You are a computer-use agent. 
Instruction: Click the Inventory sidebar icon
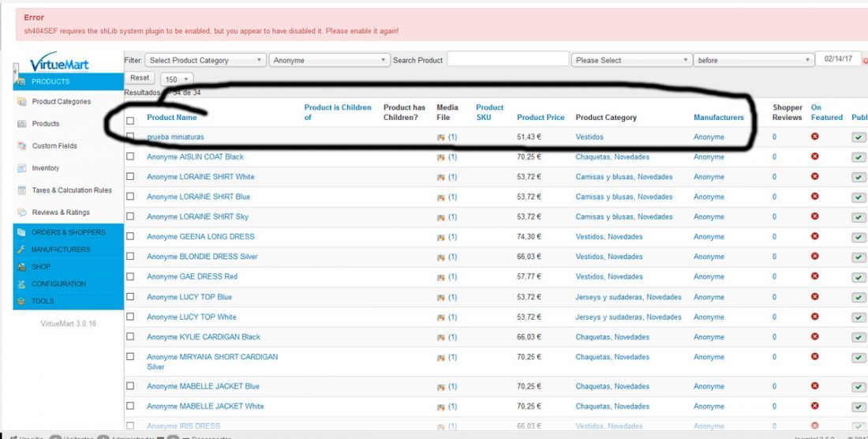click(x=21, y=168)
